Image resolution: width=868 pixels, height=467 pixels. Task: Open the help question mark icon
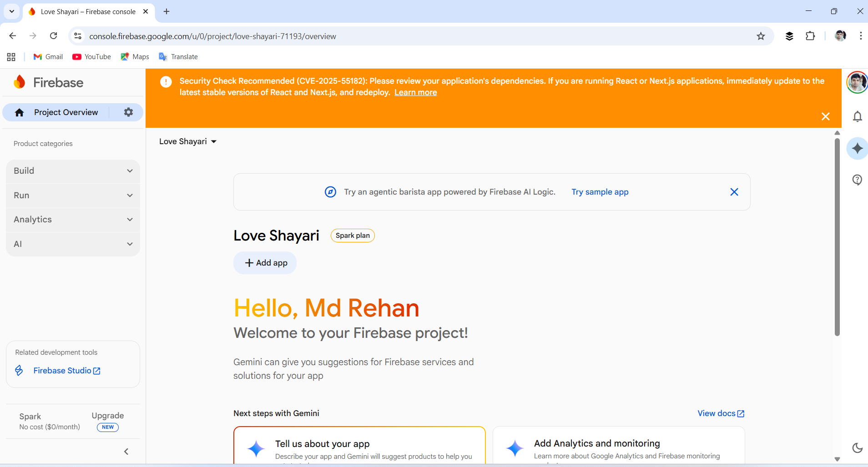point(857,180)
